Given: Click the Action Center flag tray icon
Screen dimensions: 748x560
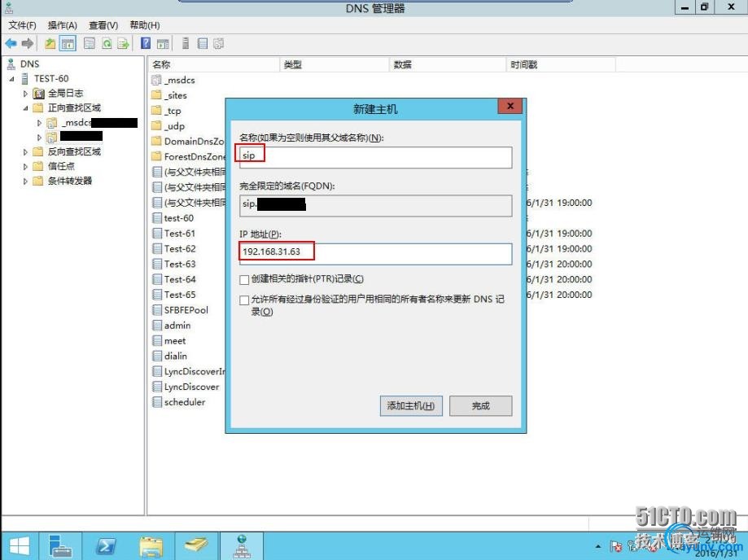Looking at the screenshot, I should (x=616, y=547).
